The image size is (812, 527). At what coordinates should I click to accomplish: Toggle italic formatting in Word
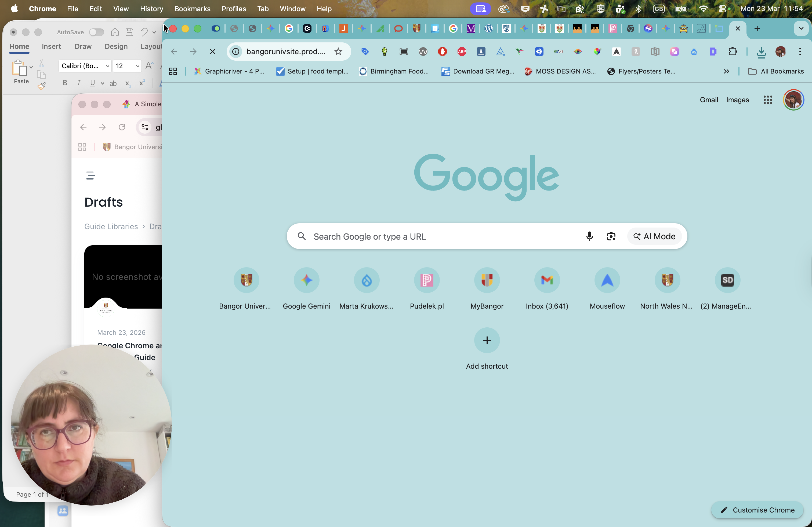coord(79,83)
